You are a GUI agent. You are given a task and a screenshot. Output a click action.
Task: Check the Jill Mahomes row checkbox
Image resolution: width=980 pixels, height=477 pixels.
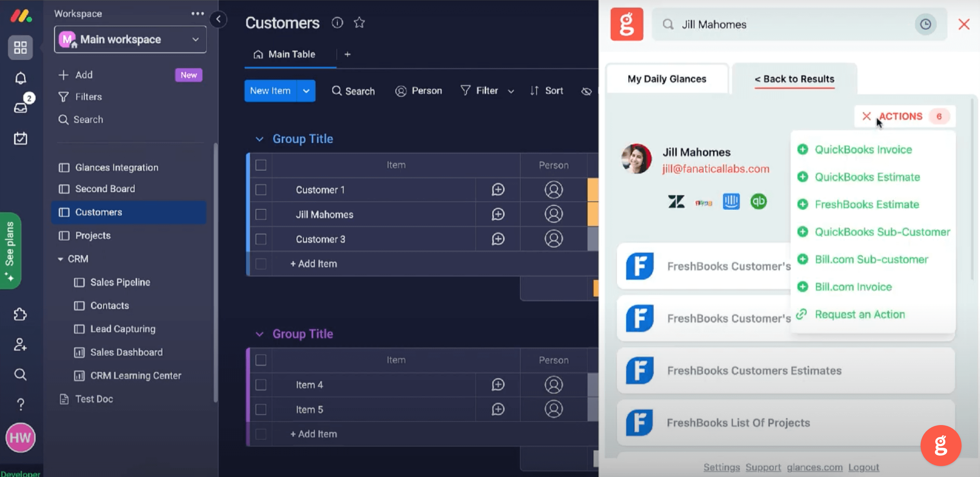(261, 214)
